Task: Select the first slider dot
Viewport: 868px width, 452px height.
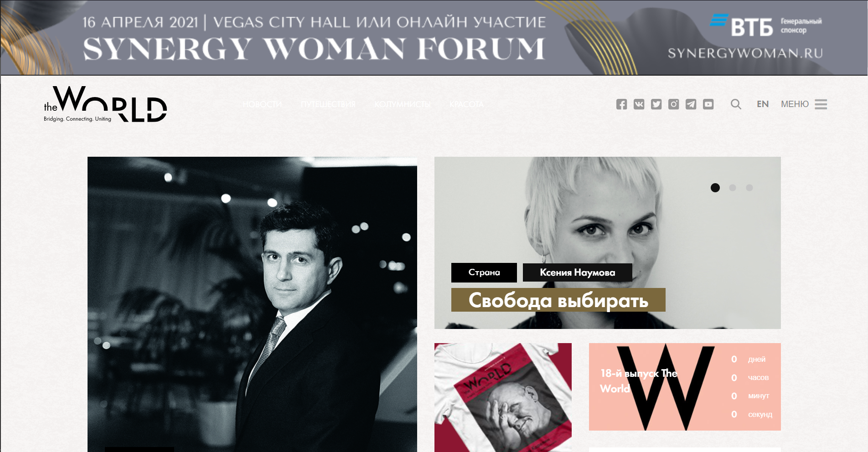Action: point(715,188)
